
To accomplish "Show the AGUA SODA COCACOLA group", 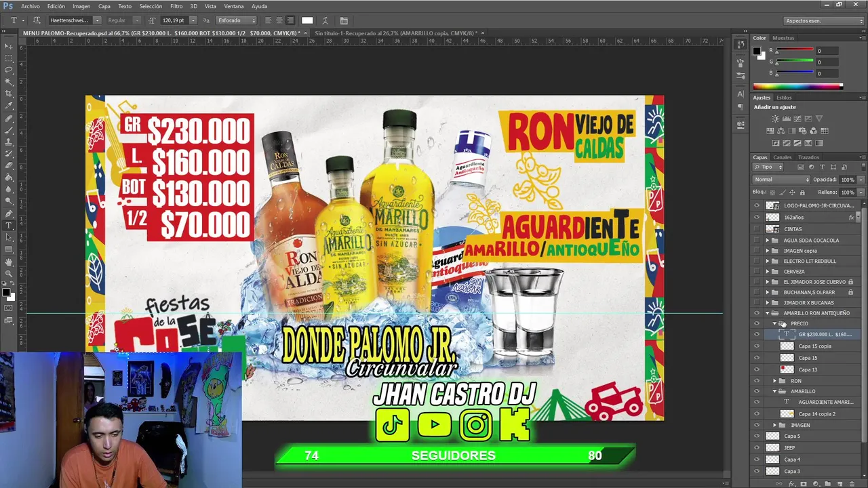I will (757, 240).
